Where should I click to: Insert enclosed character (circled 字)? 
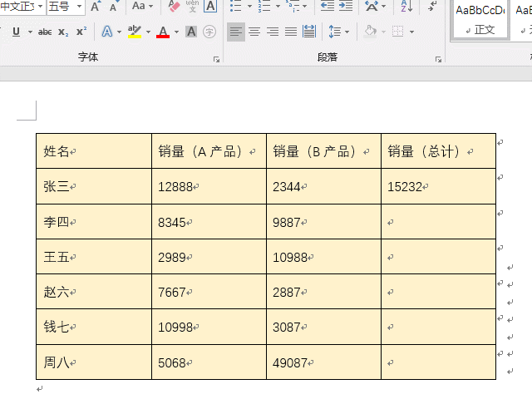(209, 32)
